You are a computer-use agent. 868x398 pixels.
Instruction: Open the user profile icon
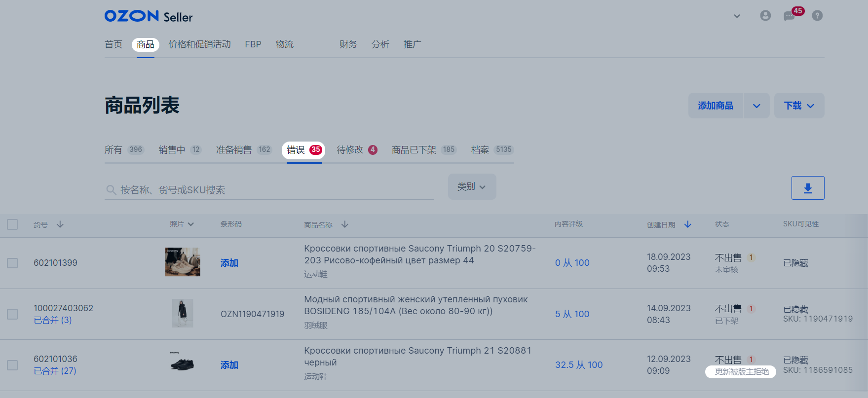tap(765, 16)
